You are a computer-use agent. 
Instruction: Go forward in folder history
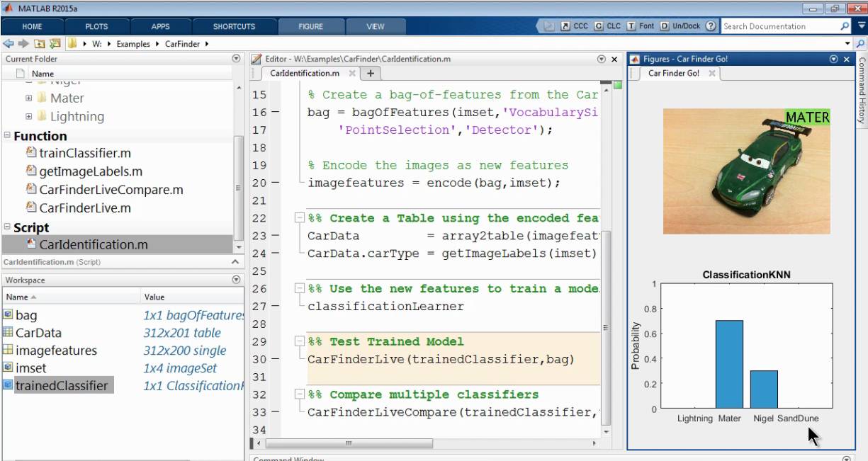point(23,43)
